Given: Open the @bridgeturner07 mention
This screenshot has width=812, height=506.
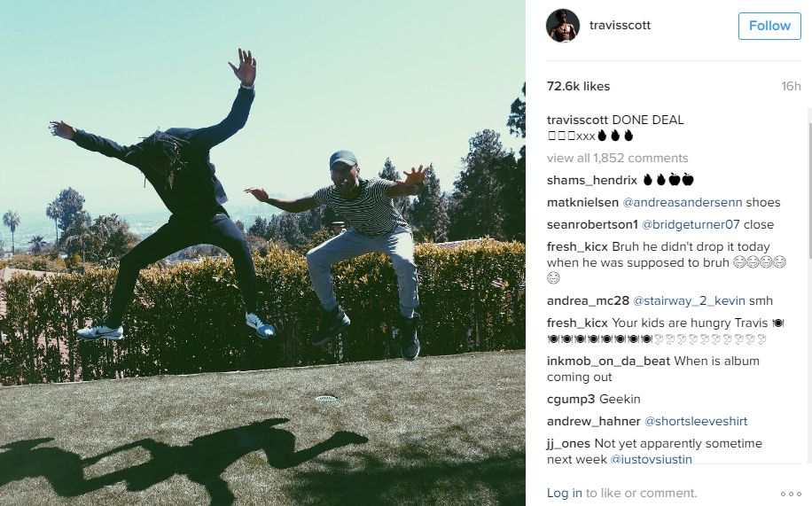Looking at the screenshot, I should coord(691,225).
